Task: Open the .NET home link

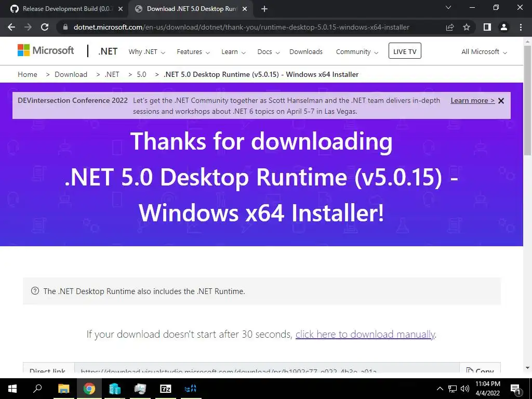Action: (108, 51)
